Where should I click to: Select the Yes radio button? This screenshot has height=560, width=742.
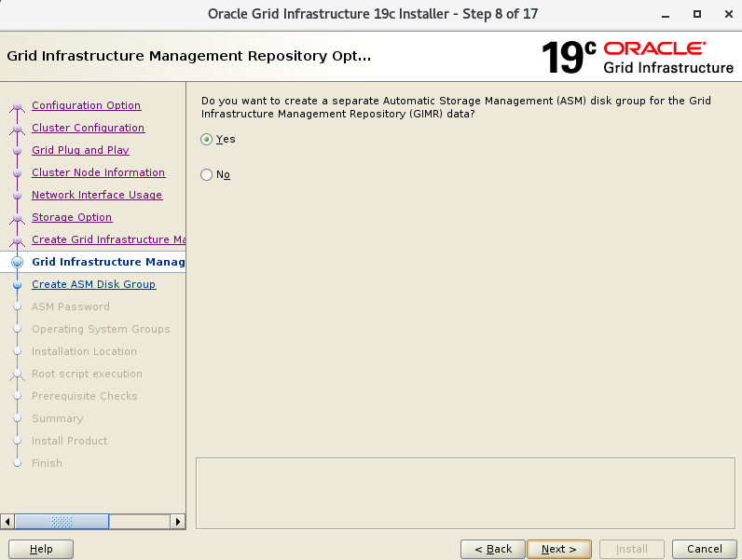pos(206,139)
